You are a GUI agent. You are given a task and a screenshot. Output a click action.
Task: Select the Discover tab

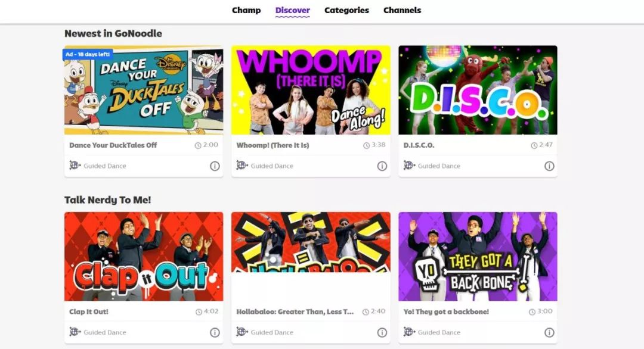coord(292,10)
